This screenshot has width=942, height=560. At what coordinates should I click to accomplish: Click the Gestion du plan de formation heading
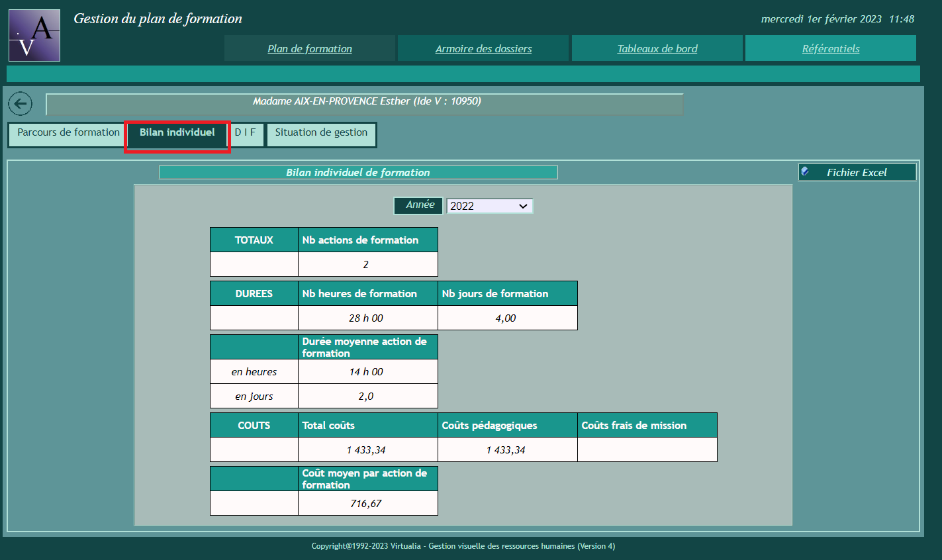158,19
